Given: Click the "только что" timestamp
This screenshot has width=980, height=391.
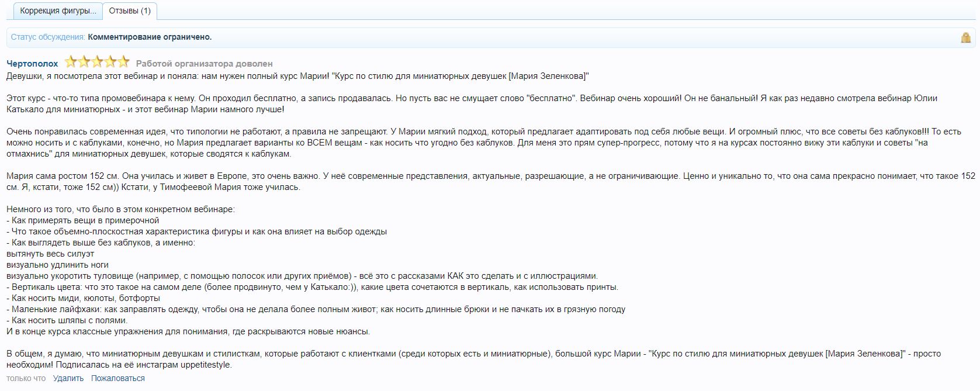Looking at the screenshot, I should (26, 378).
